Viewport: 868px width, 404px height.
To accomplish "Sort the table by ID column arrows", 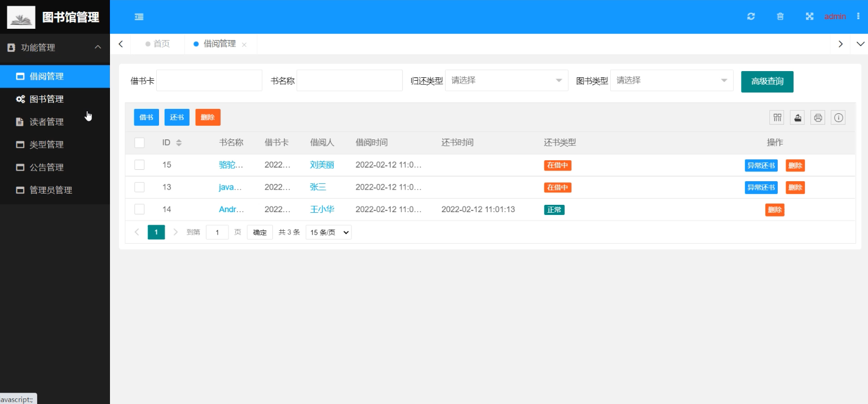I will pyautogui.click(x=179, y=143).
